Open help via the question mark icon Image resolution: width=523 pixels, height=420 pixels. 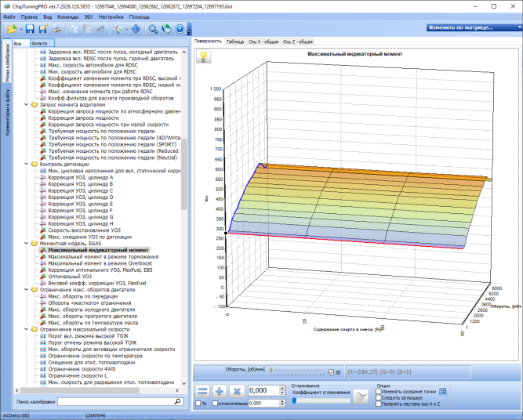[180, 29]
